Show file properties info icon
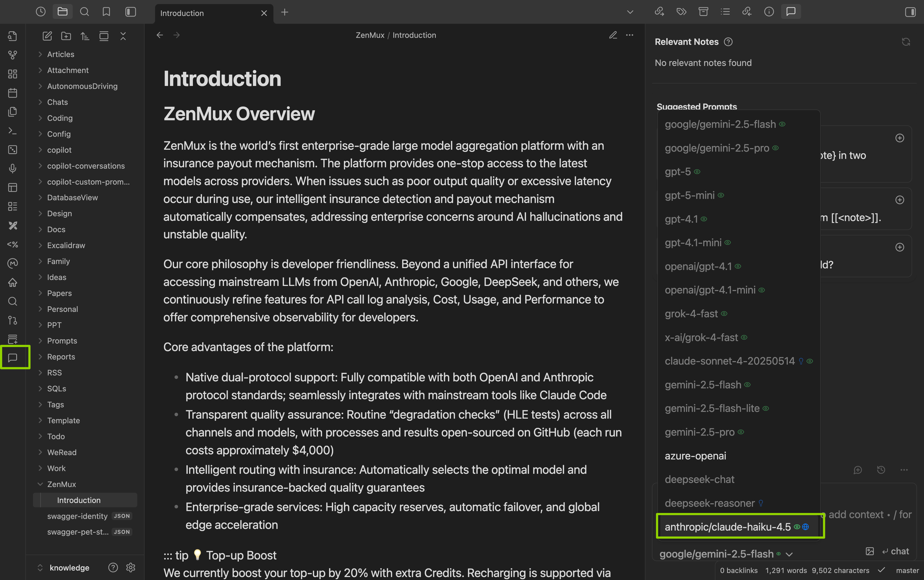924x580 pixels. coord(769,12)
